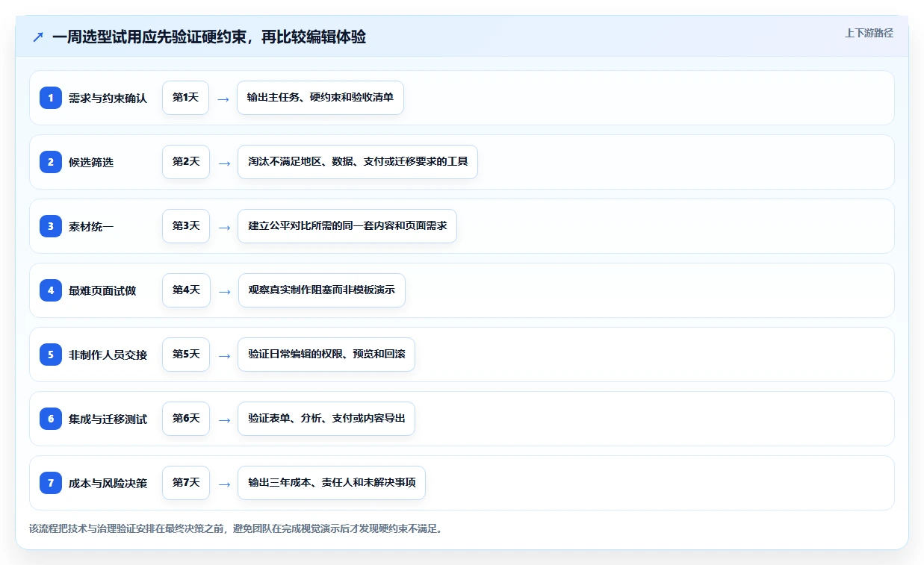Click step number 3 badge for 素材统一
Viewport: 924px width, 565px height.
point(51,226)
